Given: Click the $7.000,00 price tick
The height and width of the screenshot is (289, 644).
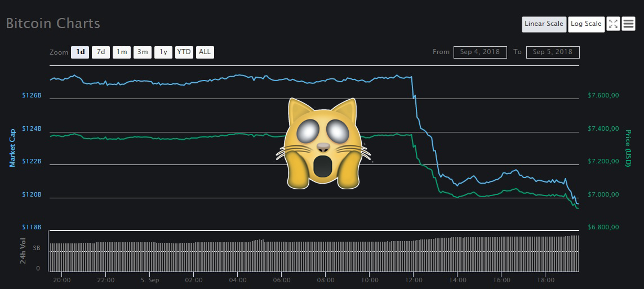Looking at the screenshot, I should point(603,194).
